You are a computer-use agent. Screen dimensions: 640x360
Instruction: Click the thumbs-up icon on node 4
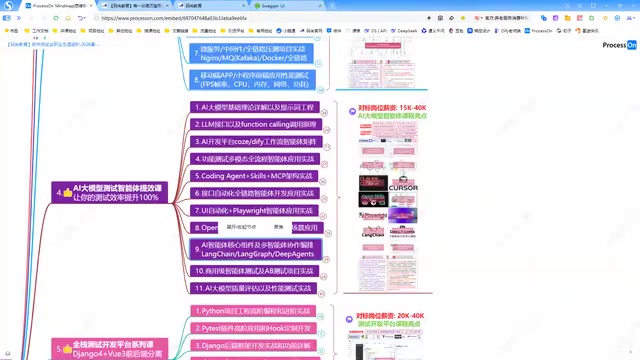pos(67,192)
